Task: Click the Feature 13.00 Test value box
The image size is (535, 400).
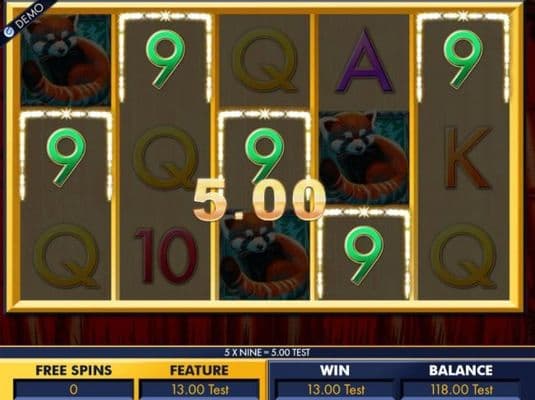Action: pyautogui.click(x=200, y=389)
